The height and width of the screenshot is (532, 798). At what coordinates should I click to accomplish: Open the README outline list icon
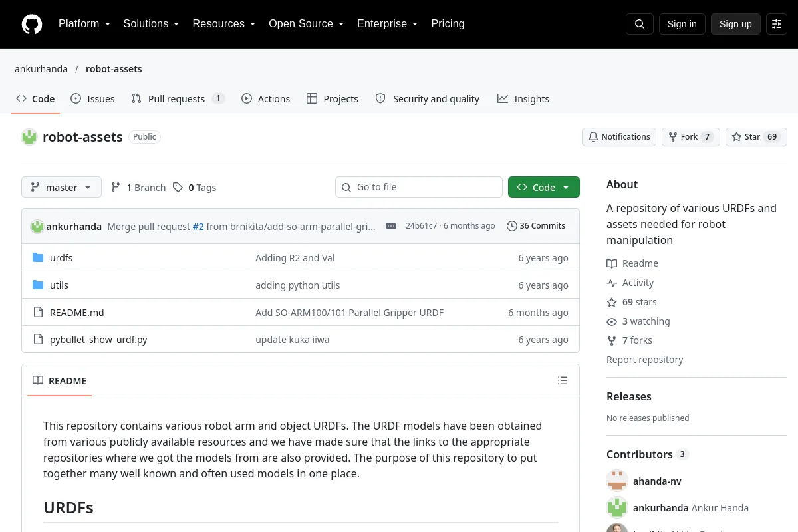(x=563, y=380)
